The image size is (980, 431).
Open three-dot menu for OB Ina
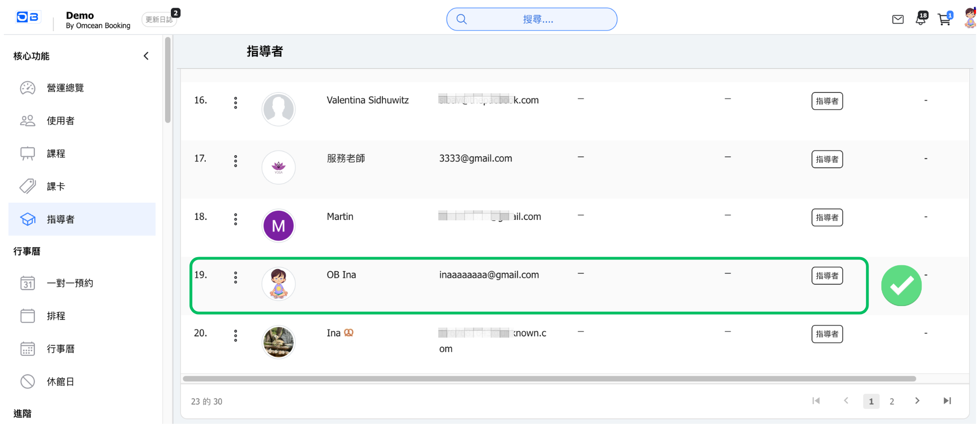tap(235, 278)
